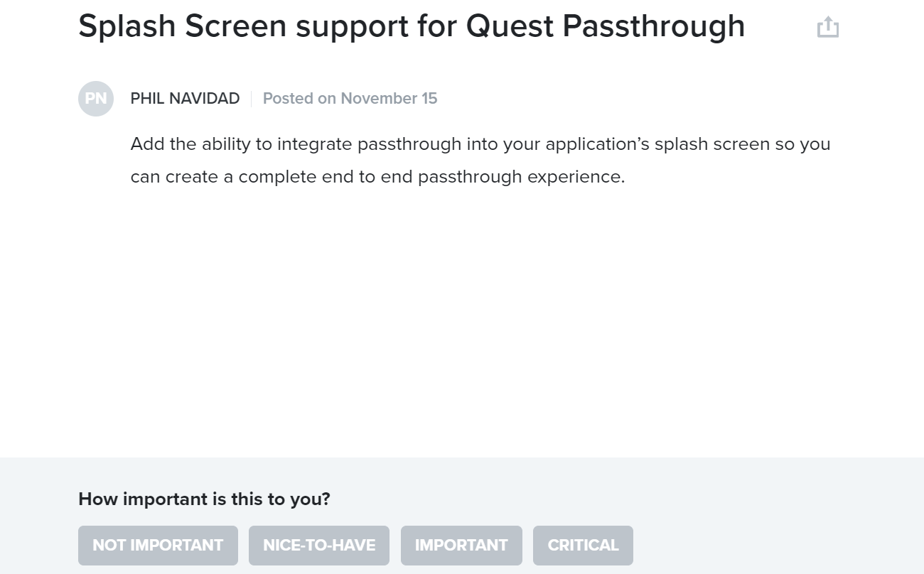Click the empty area below the description
This screenshot has width=924, height=574.
click(x=462, y=320)
